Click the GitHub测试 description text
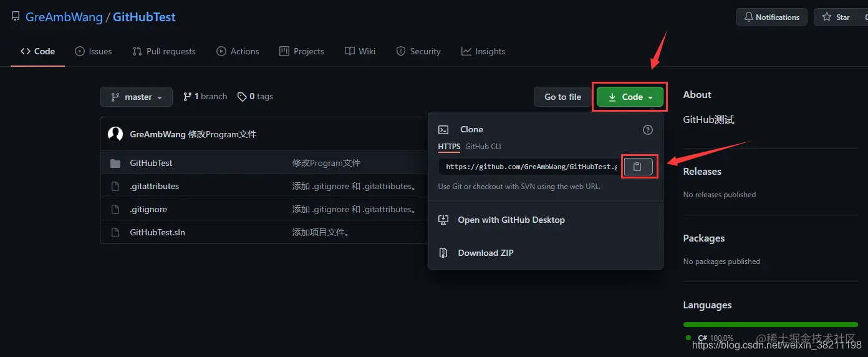Viewport: 868px width, 357px height. tap(709, 120)
